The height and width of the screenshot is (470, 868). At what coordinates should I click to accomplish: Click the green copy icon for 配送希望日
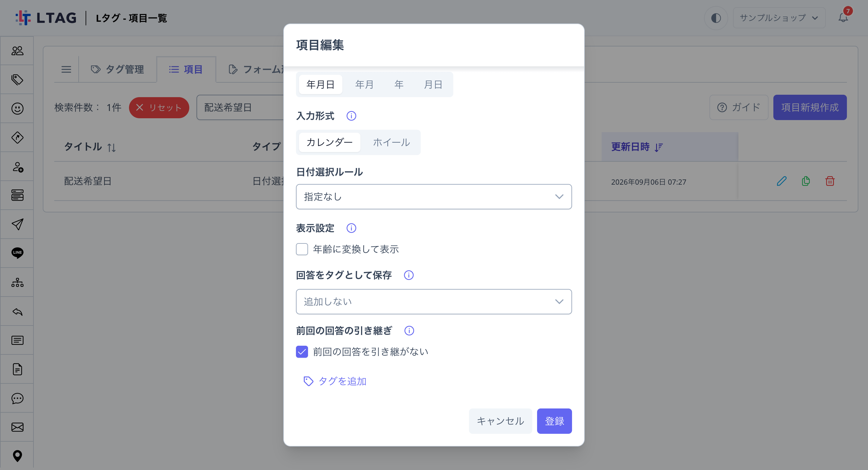806,181
